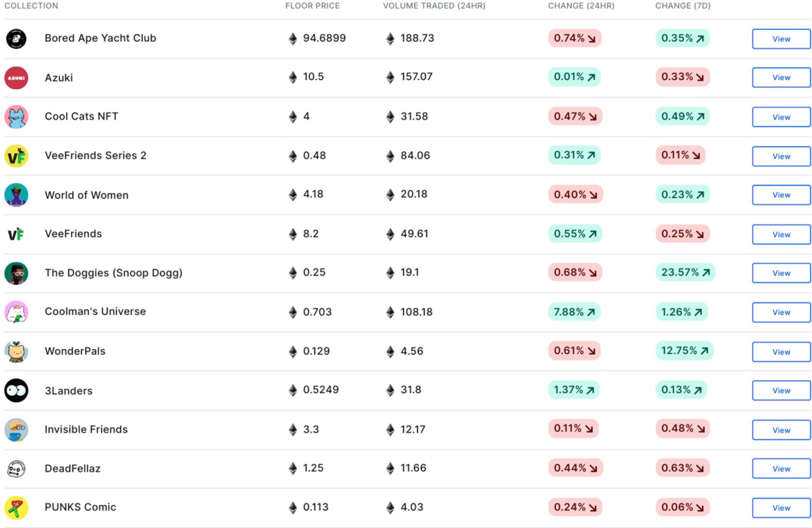Screen dimensions: 812x528
Task: Click the 23.57% seven-day change badge
Action: 685,272
